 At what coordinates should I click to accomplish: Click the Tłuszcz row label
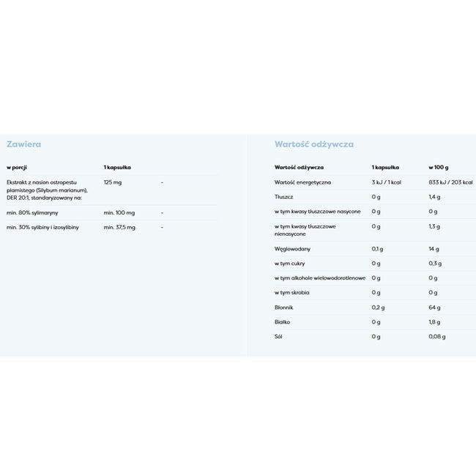pyautogui.click(x=284, y=197)
